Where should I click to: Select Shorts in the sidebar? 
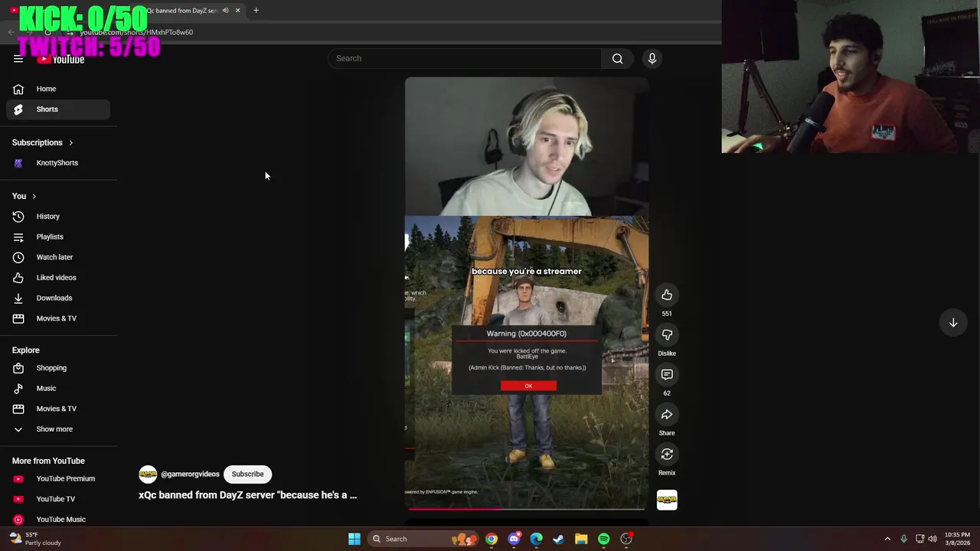point(58,109)
